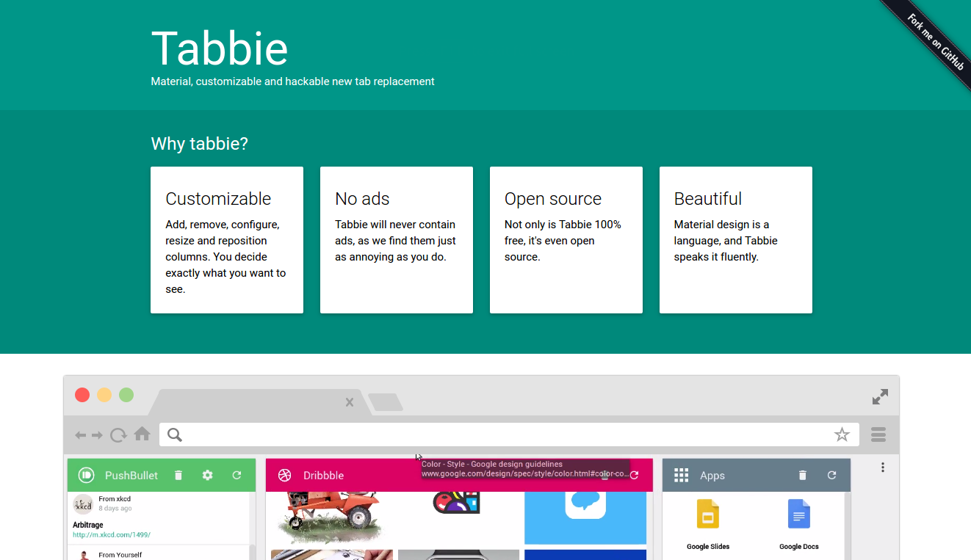
Task: Click the 'Color - Style - Google design guidelines' tooltip
Action: [526, 469]
